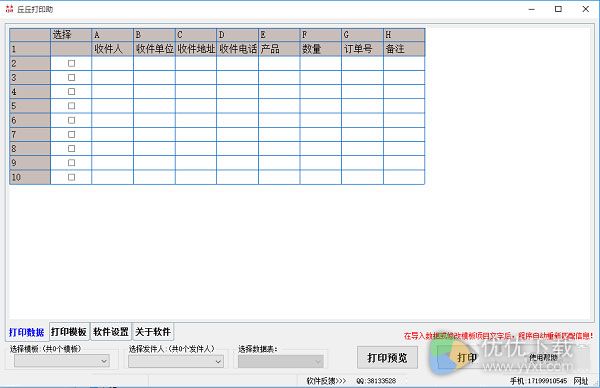Click the empty 收件人 cell in row 3
The height and width of the screenshot is (388, 600).
tap(112, 78)
